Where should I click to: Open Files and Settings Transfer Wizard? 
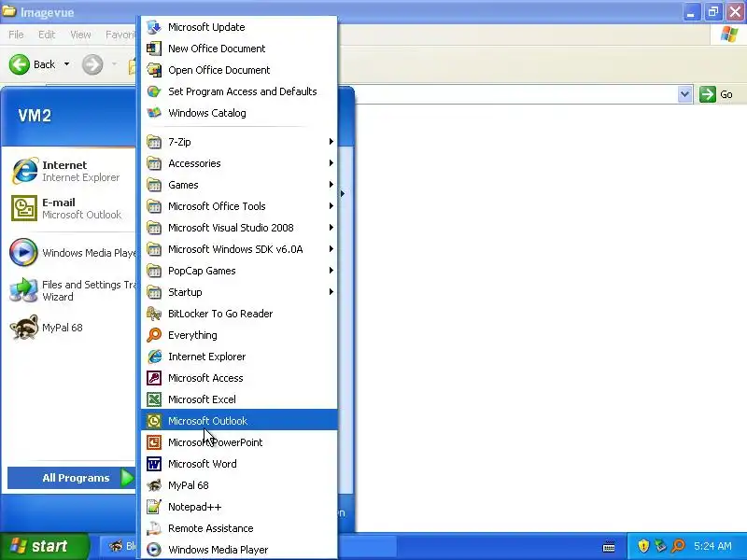tap(72, 290)
